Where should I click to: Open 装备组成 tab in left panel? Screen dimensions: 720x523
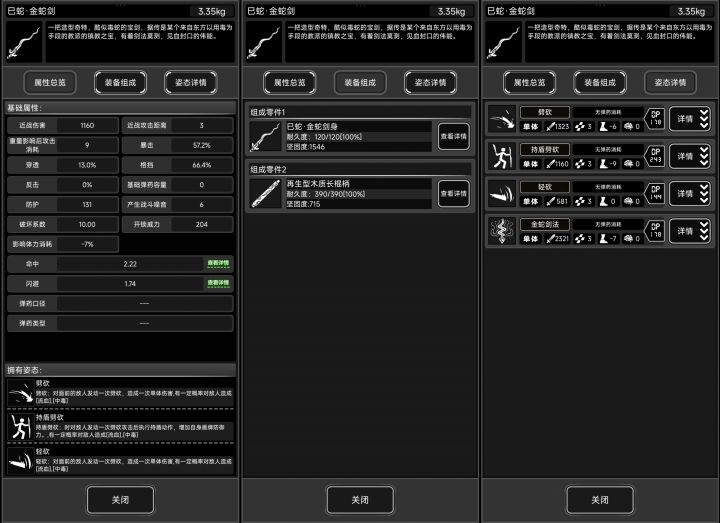[x=120, y=83]
